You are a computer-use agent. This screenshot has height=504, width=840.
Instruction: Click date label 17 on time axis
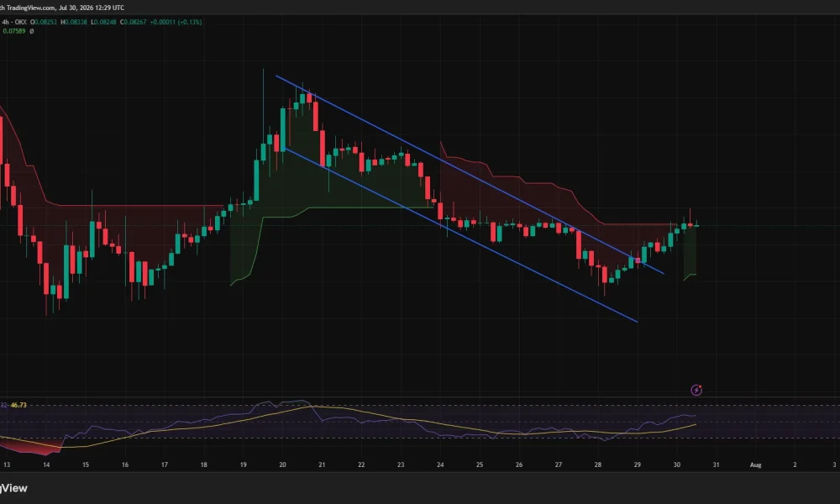click(165, 465)
